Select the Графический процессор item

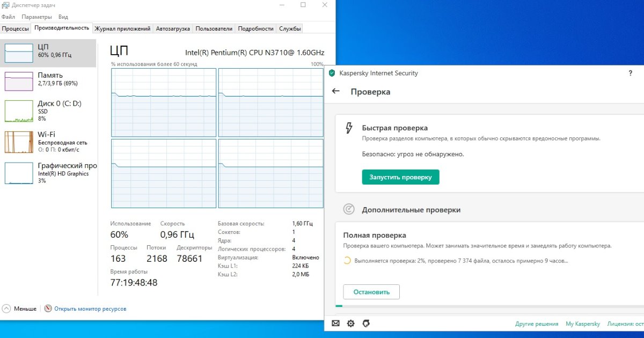click(48, 173)
